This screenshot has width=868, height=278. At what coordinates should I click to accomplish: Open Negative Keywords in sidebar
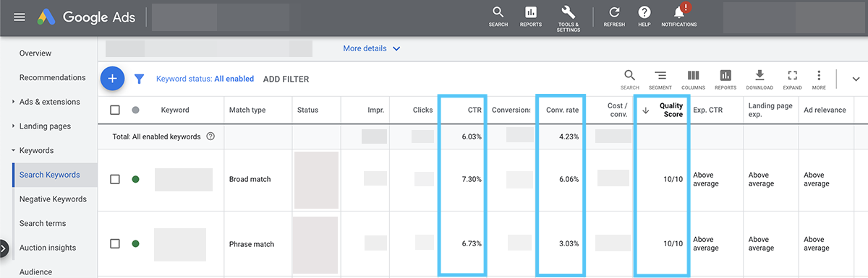coord(53,199)
